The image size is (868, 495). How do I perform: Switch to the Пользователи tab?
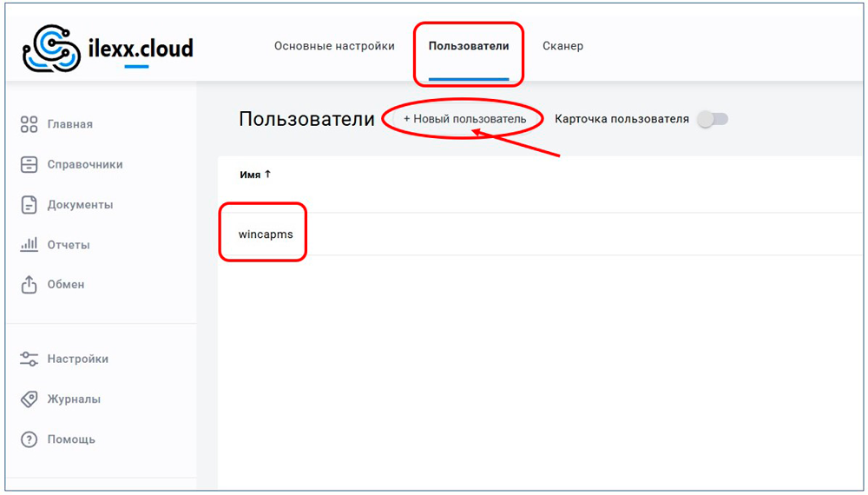tap(469, 46)
